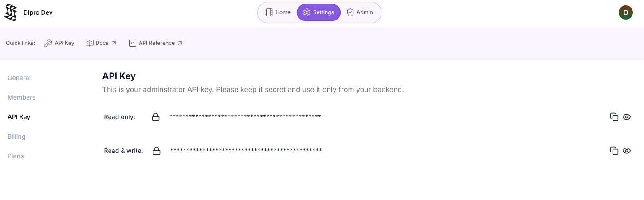
Task: Select the Settings tab
Action: [318, 12]
